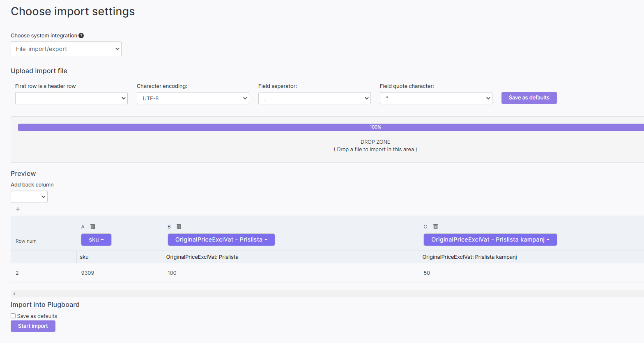Open the system integration File-import/export dropdown
Image resolution: width=644 pixels, height=343 pixels.
66,49
